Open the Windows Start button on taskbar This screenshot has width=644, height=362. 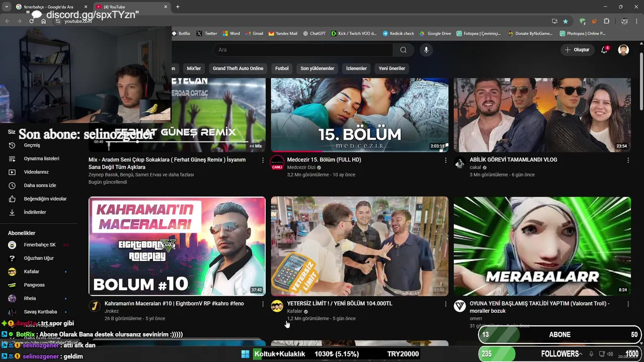coord(245,354)
